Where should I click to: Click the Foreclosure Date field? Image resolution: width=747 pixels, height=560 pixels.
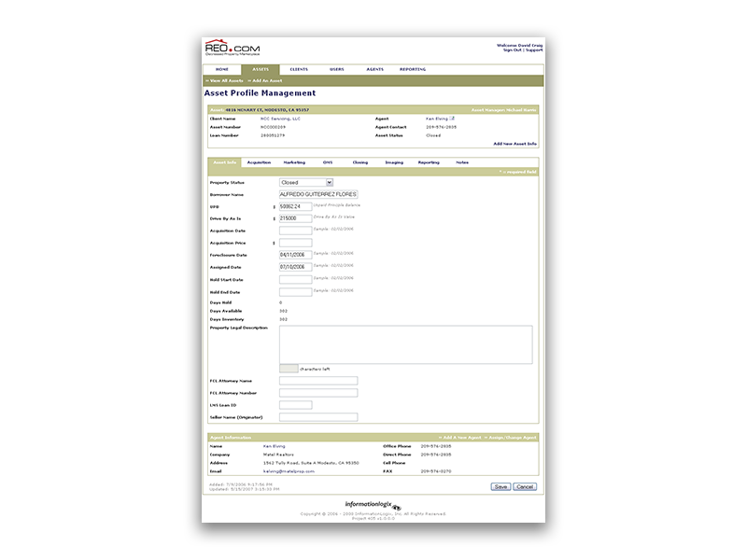[295, 254]
